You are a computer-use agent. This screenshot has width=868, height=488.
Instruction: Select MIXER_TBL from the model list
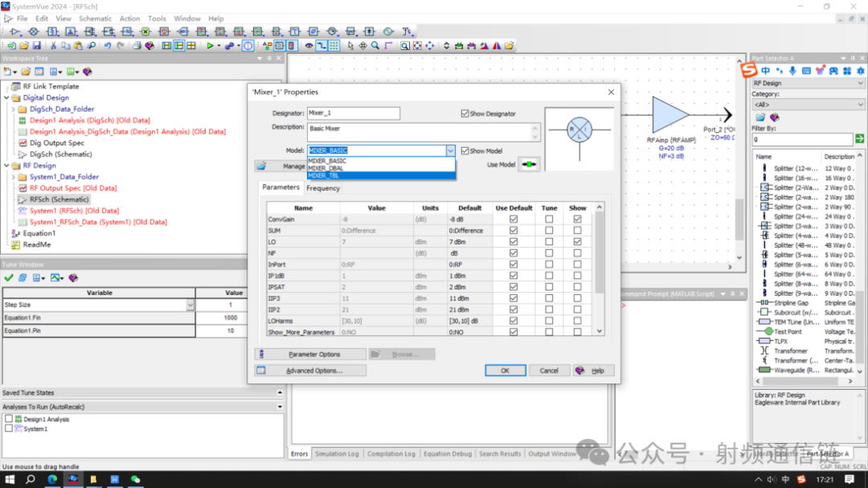tap(382, 175)
